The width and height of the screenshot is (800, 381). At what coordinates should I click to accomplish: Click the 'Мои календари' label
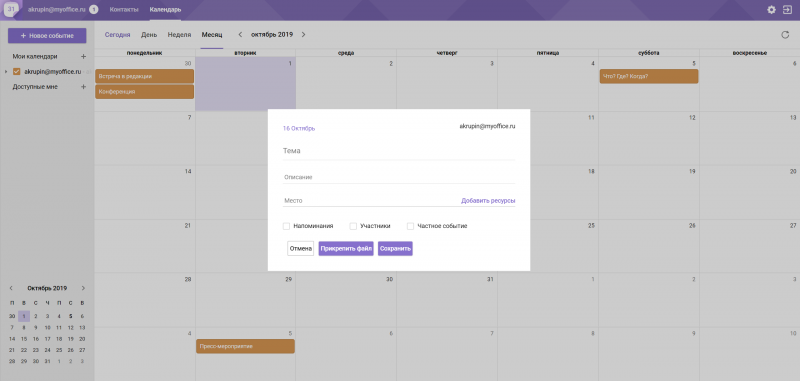tap(35, 57)
